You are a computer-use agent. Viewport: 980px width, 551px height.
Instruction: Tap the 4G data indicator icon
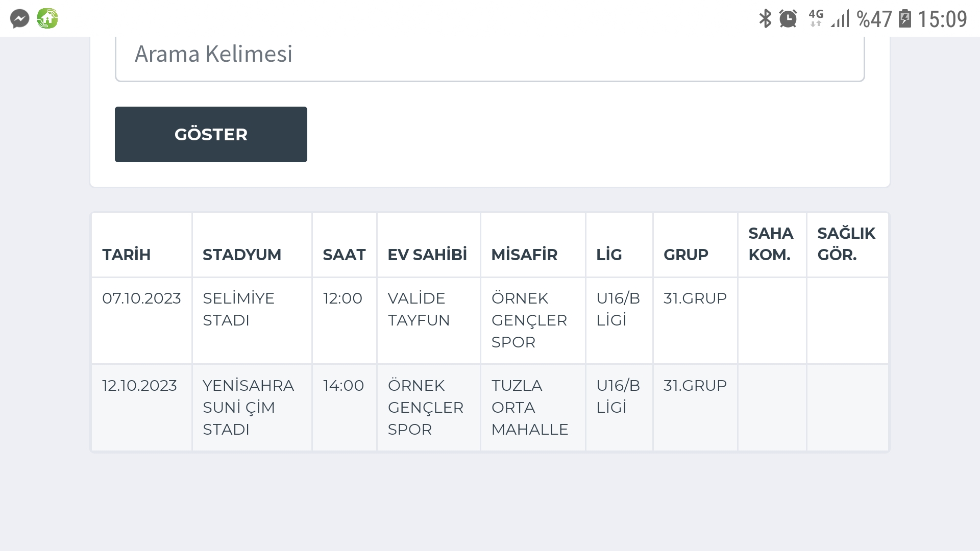(816, 18)
